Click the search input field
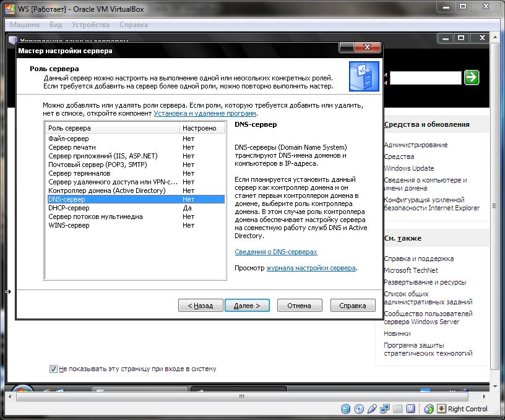The image size is (505, 420). click(425, 78)
